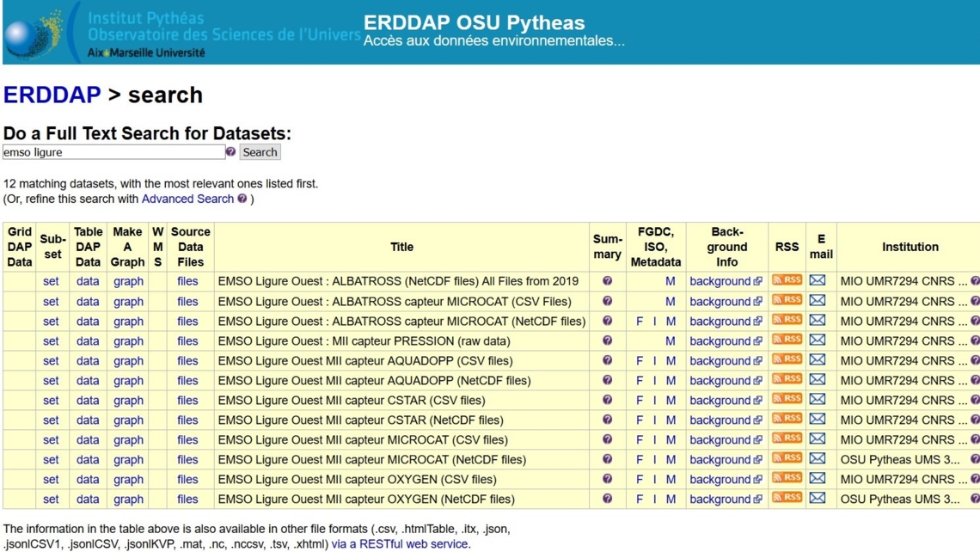Click title 'EMSO Ligure Ouest MII capteur OXYGEN (NetCDF files)'
This screenshot has width=980, height=552.
click(366, 500)
